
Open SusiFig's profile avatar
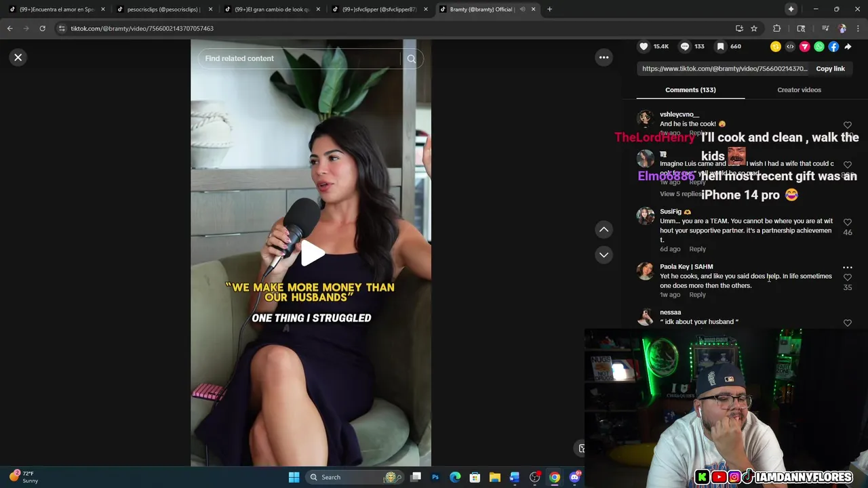pyautogui.click(x=645, y=216)
